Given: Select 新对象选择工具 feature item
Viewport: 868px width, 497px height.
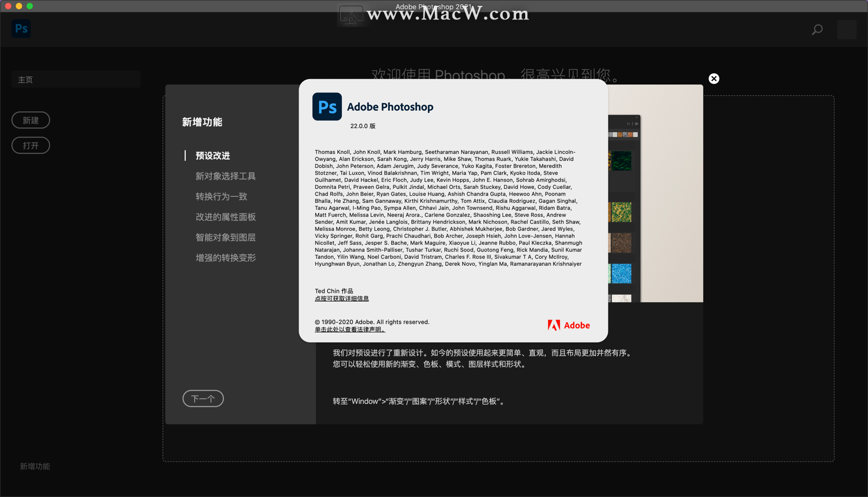Looking at the screenshot, I should click(x=225, y=176).
